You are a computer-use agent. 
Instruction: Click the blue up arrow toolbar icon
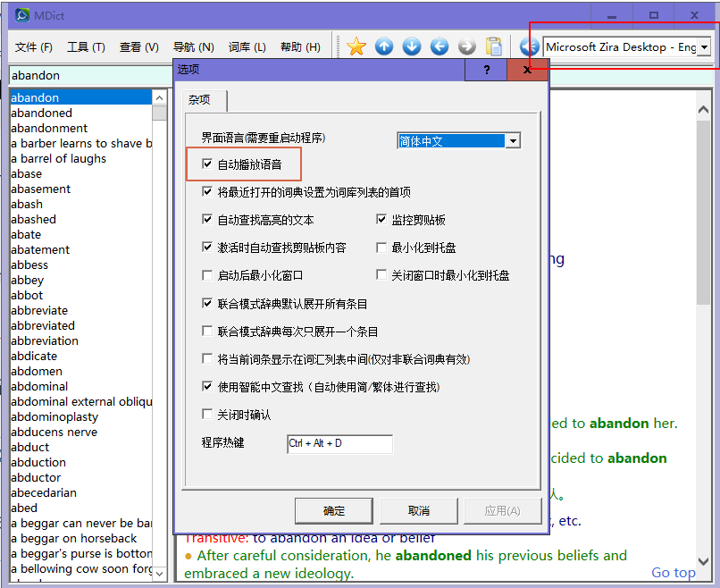coord(384,46)
